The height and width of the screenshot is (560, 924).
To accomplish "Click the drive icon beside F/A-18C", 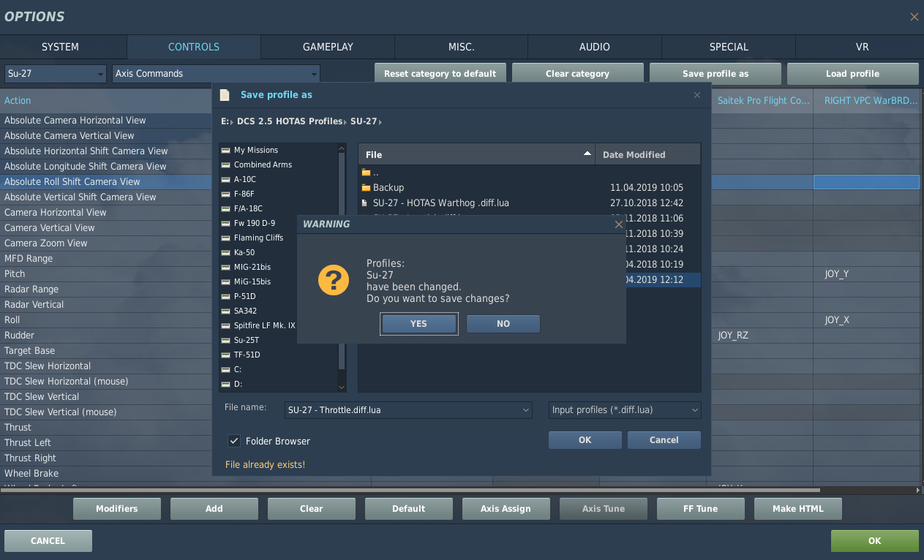I will coord(226,208).
